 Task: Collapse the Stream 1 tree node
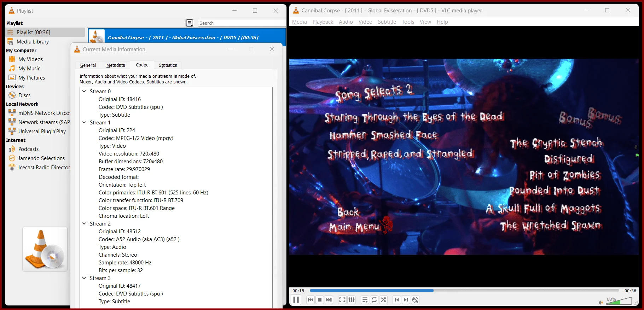tap(84, 122)
